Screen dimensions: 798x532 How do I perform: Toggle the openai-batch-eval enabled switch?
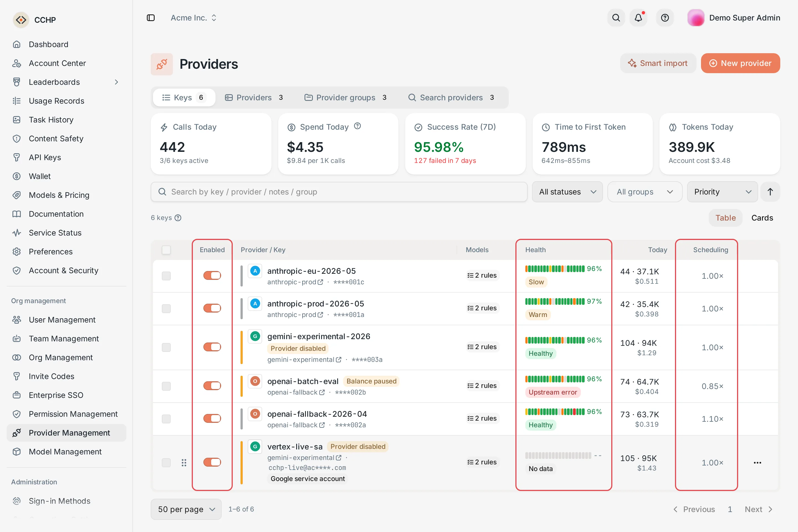[212, 386]
